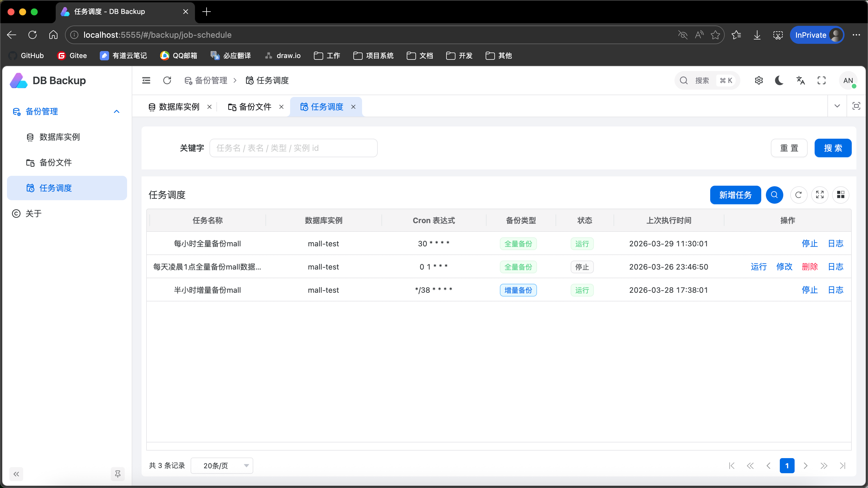The height and width of the screenshot is (488, 868).
Task: Expand the tab list chevron dropdown
Action: pos(837,106)
